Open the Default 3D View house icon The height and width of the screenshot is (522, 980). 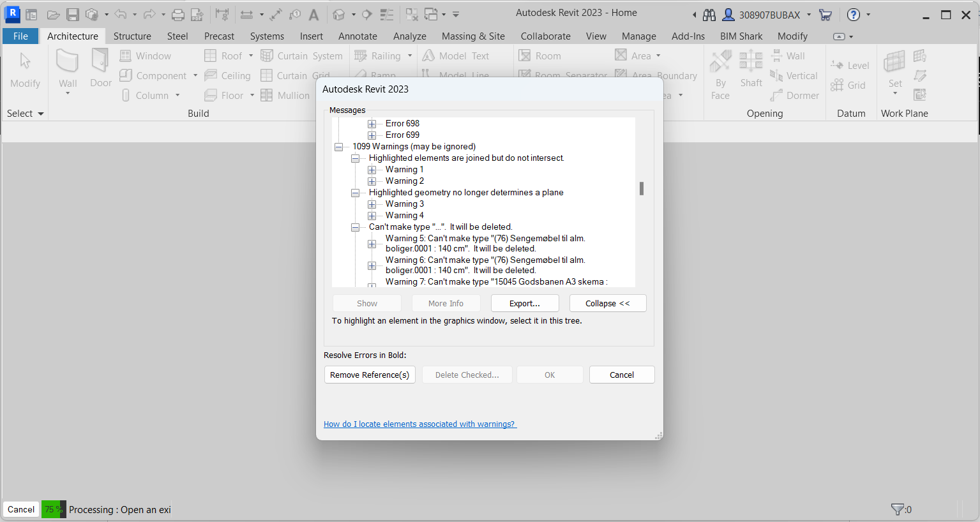tap(339, 14)
